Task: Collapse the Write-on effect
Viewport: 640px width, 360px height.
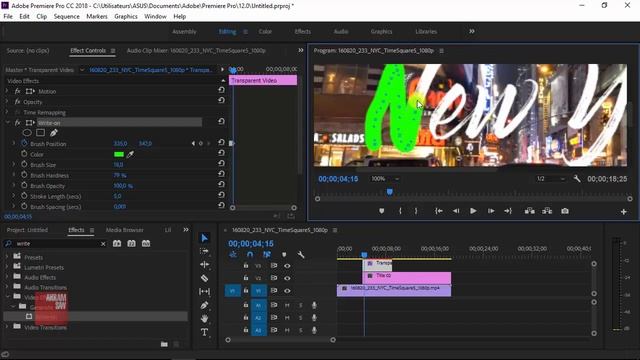Action: click(x=7, y=122)
